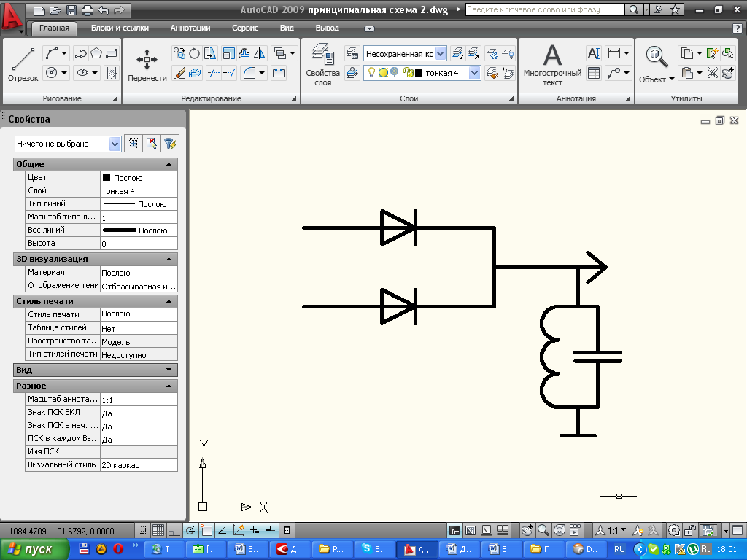Click the mirror tool icon
Viewport: 747px width, 560px height.
click(260, 53)
